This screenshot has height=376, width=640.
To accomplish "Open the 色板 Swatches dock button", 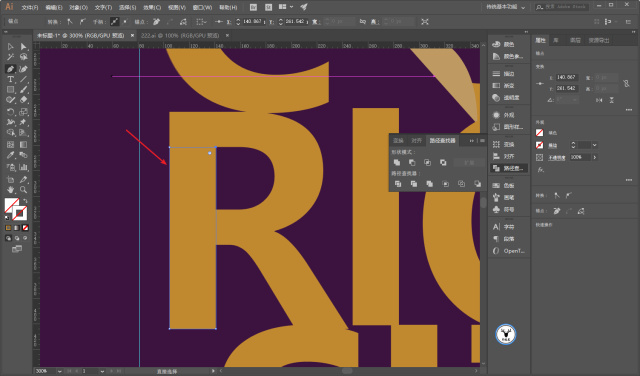I will pyautogui.click(x=509, y=185).
